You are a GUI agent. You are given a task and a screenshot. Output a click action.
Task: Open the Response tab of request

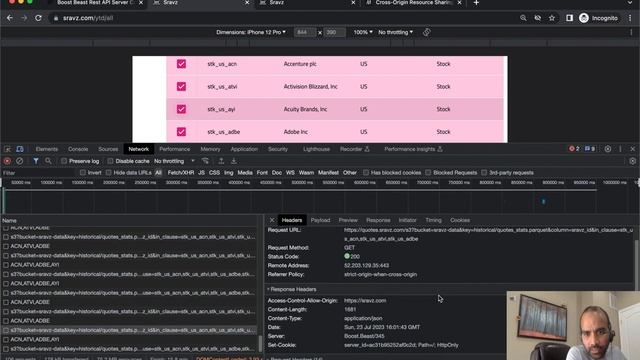[x=378, y=220]
